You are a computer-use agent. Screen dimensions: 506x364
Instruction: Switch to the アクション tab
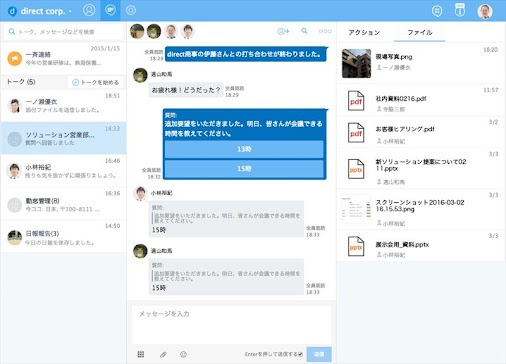pos(364,32)
